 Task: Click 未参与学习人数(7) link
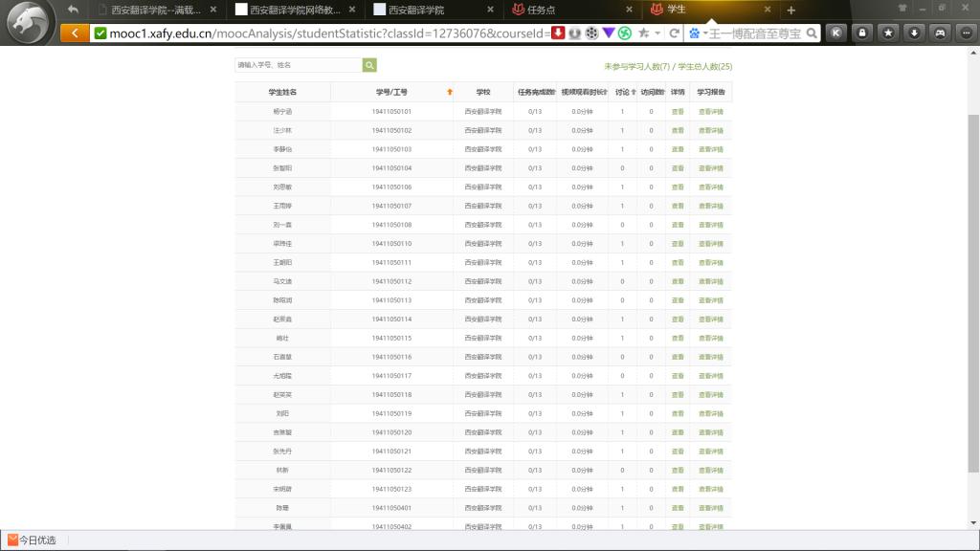coord(637,67)
